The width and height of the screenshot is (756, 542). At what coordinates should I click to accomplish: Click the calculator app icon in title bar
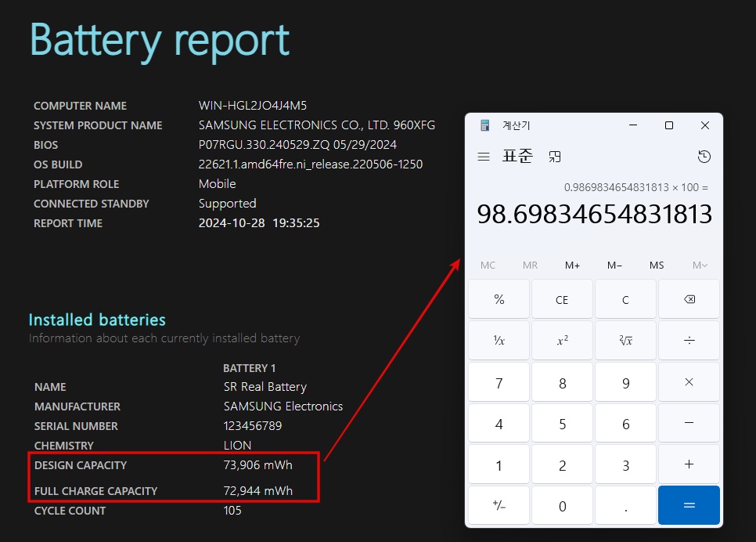[x=485, y=125]
